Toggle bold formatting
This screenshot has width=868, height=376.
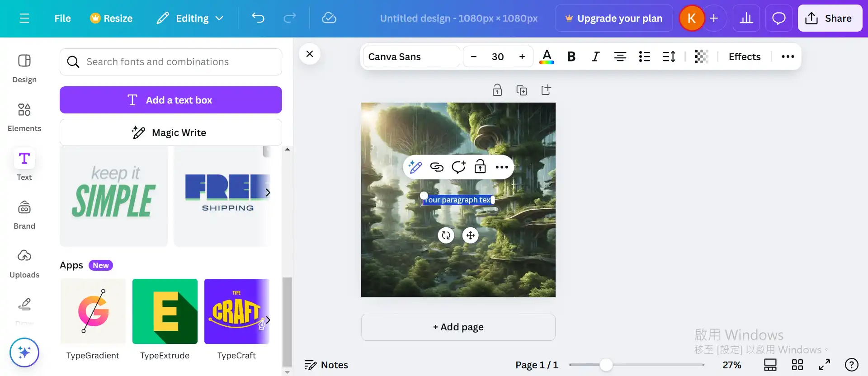[x=571, y=56]
